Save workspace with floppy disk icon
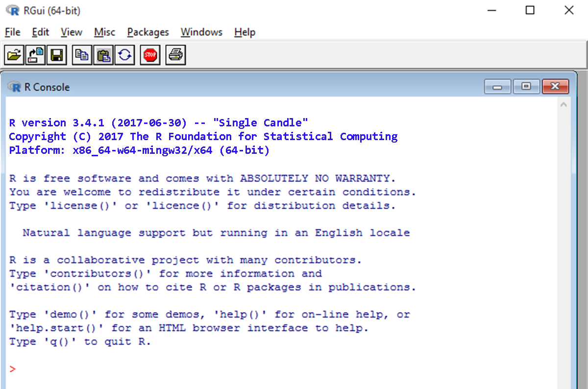The image size is (588, 389). (x=56, y=55)
